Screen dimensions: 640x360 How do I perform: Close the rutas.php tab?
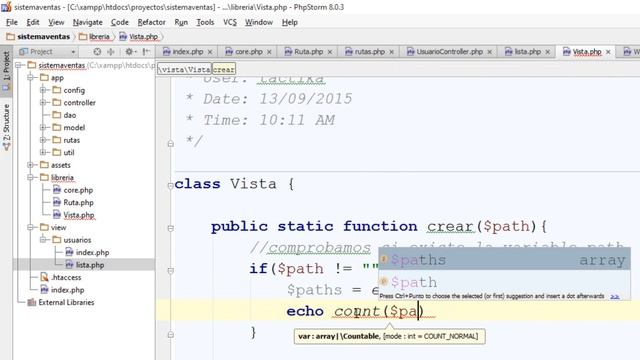[x=391, y=52]
